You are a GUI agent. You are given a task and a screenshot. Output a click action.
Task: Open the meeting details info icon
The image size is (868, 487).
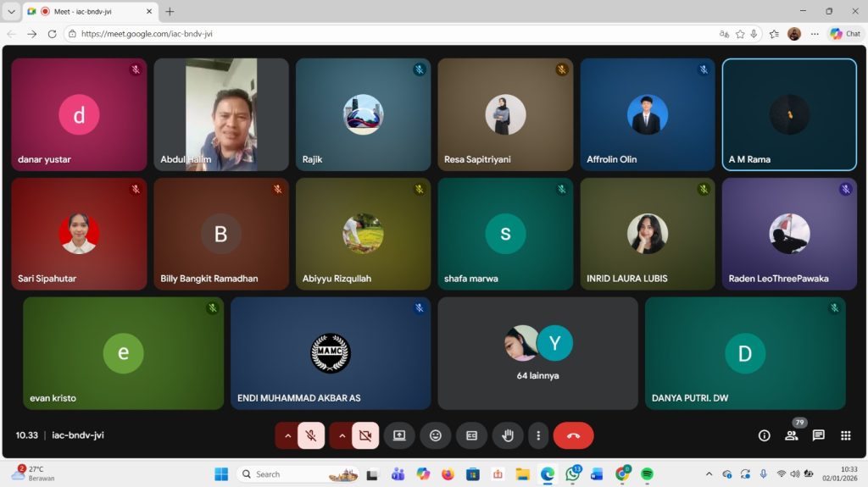[764, 435]
